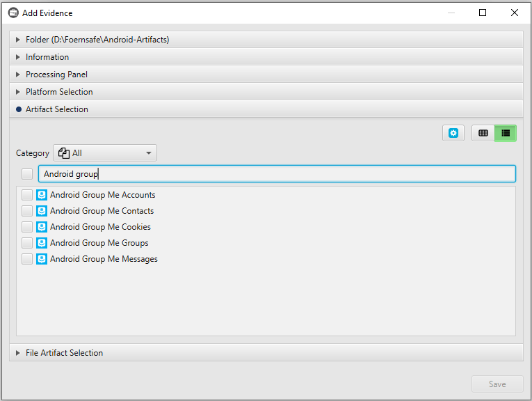Open artifact settings gear icon
Screen dimensions: 532x401
[x=453, y=133]
